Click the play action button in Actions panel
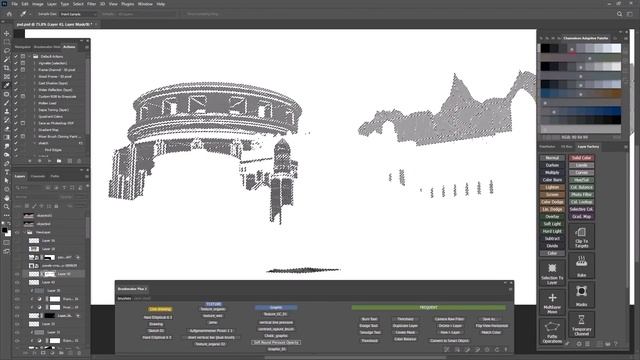 49,161
